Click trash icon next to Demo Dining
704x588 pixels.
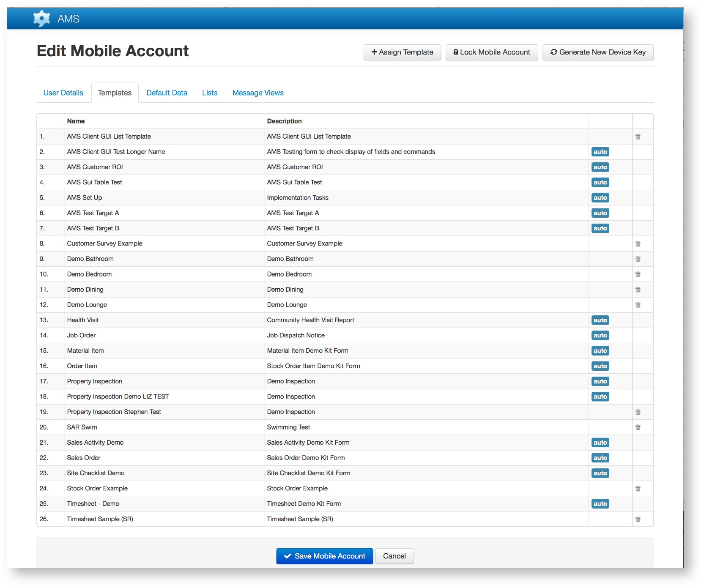[x=638, y=290]
